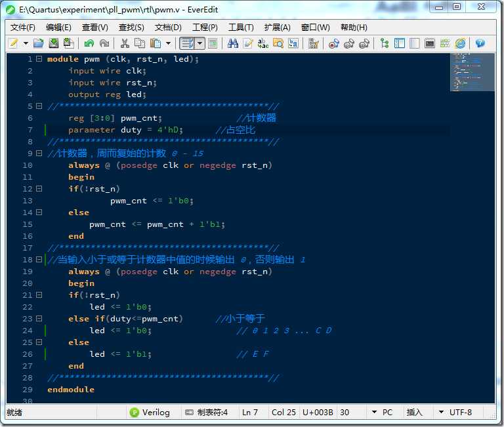
Task: Copy selection with the copy icon
Action: [140, 43]
